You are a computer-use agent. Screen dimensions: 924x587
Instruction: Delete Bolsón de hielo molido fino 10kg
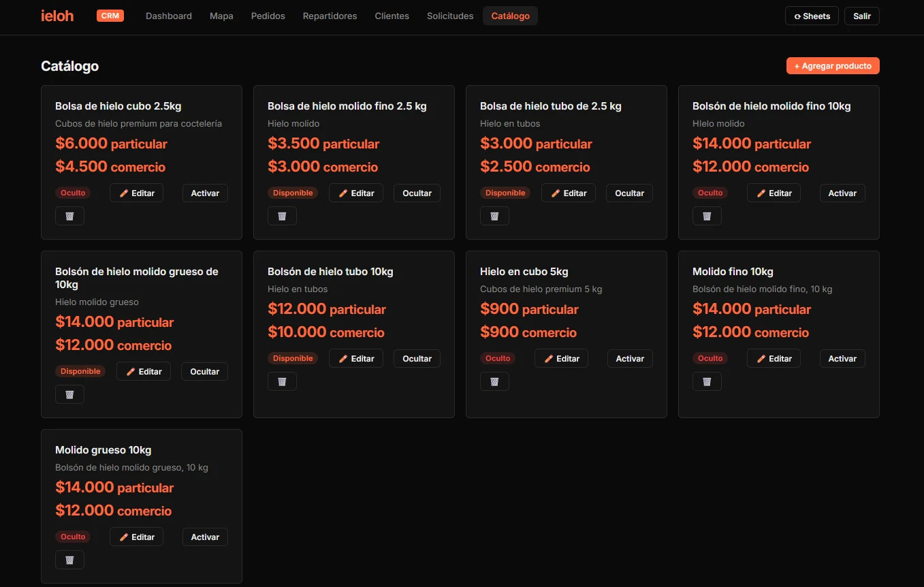(707, 216)
